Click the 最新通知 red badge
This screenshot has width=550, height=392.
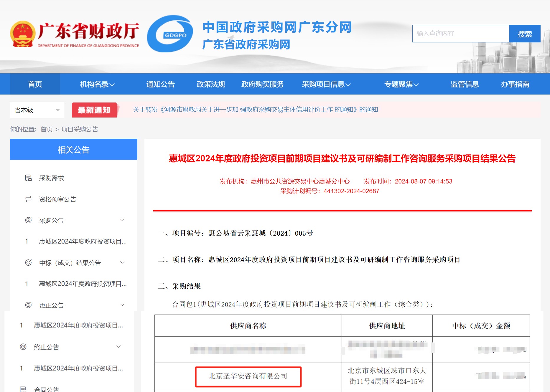click(x=95, y=110)
